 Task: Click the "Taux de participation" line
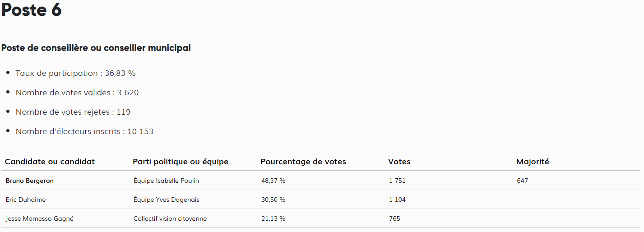pyautogui.click(x=75, y=73)
